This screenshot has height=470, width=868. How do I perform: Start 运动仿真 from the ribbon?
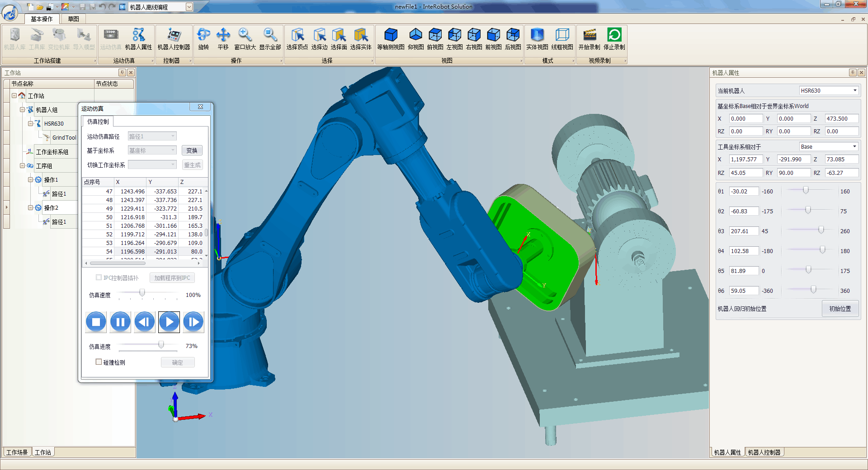coord(111,39)
